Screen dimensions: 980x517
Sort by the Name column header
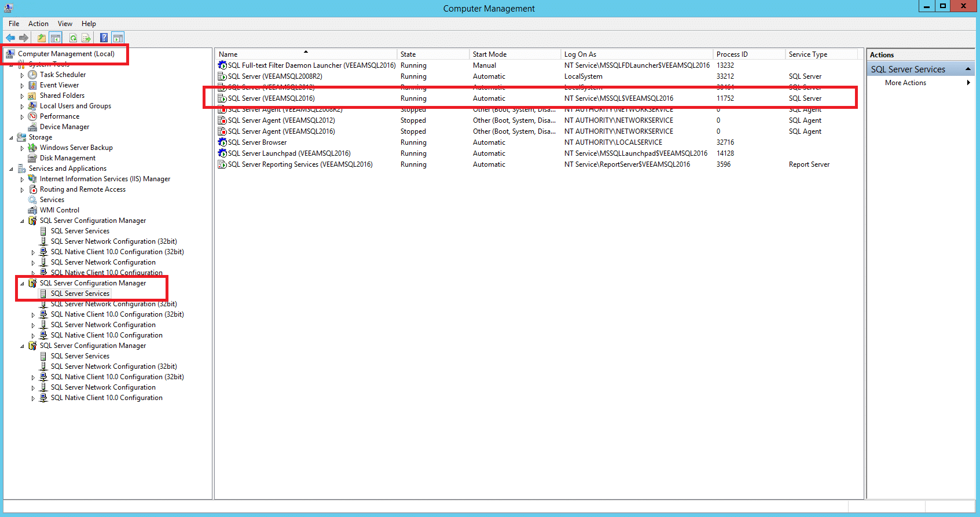[306, 54]
